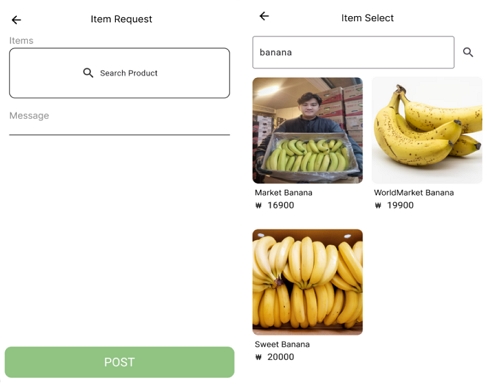Open the Market Banana product name
This screenshot has height=384, width=487.
pos(283,193)
